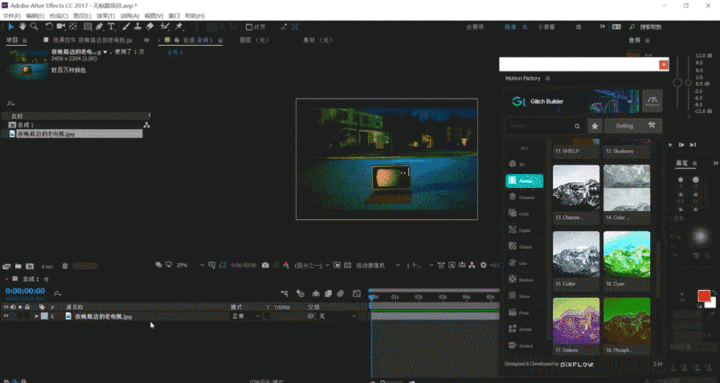Click the motion blur enable icon in timeline
The width and height of the screenshot is (720, 383).
point(340,293)
